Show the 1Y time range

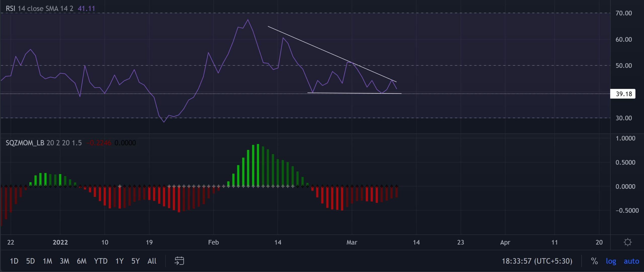pos(119,261)
